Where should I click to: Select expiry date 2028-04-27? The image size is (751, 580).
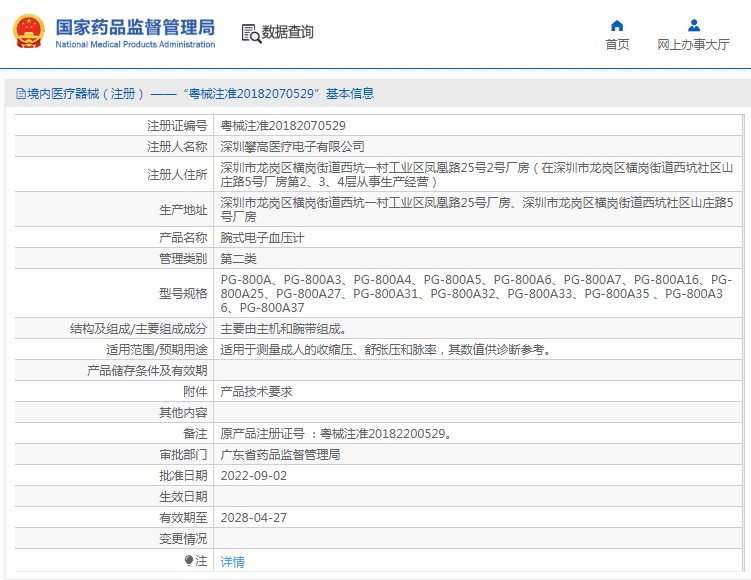(x=254, y=518)
